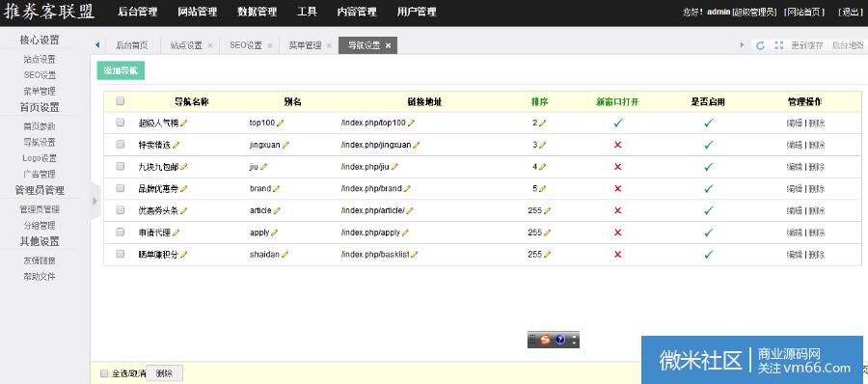Close the 导航设置 tab

(388, 46)
